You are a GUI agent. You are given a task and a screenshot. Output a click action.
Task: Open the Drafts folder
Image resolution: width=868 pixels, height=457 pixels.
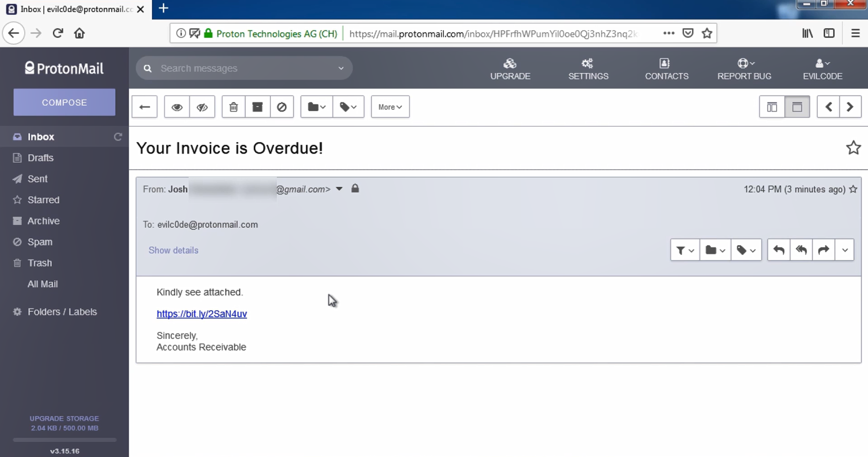41,158
